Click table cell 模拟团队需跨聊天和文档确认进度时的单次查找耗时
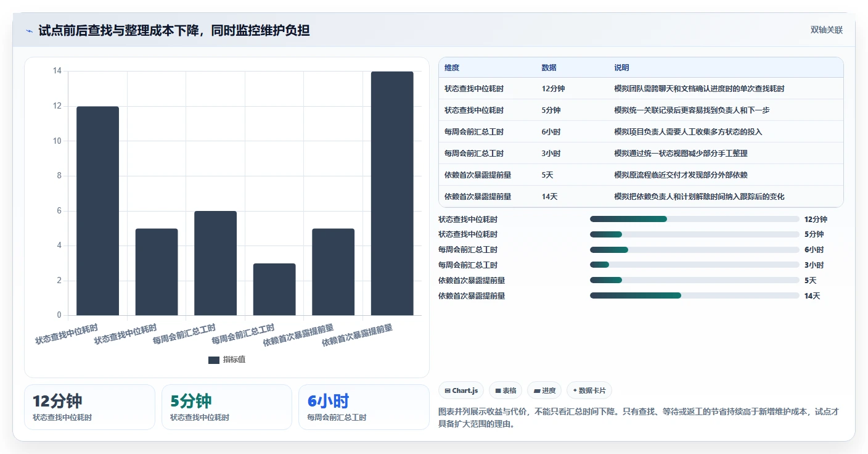This screenshot has width=868, height=454. 699,89
